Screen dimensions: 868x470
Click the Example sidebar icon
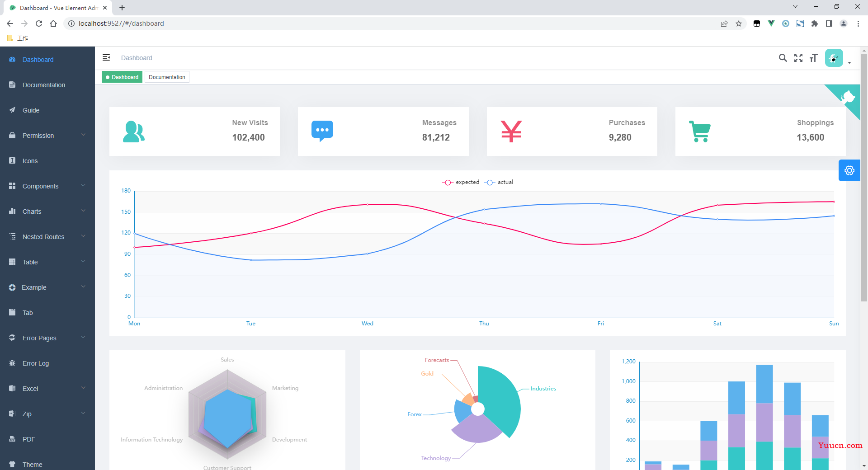pyautogui.click(x=12, y=287)
